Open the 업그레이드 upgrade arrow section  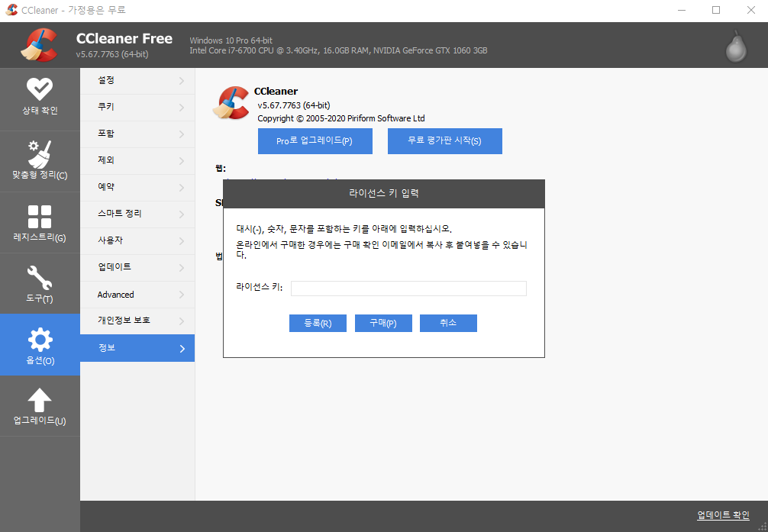(x=40, y=406)
